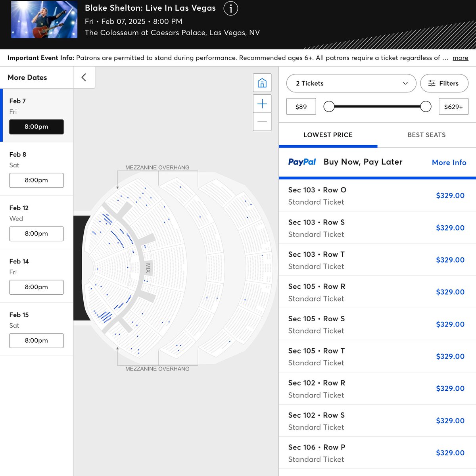Click the MIX area on seat map
The height and width of the screenshot is (476, 476).
(148, 268)
